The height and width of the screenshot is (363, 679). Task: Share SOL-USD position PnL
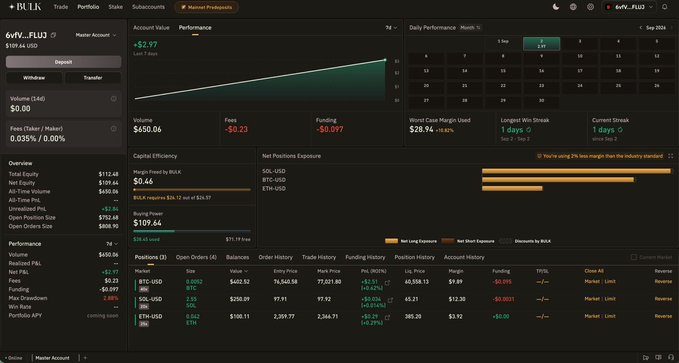[390, 300]
